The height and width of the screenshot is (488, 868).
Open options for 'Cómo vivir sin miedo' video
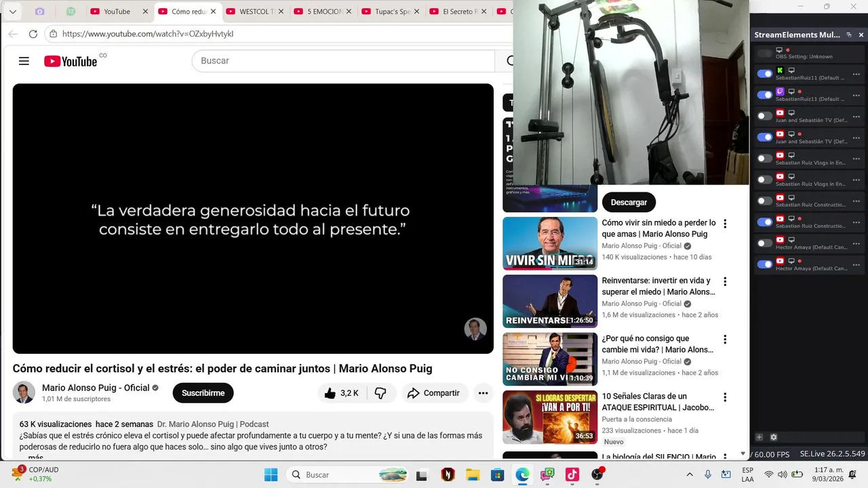(725, 224)
